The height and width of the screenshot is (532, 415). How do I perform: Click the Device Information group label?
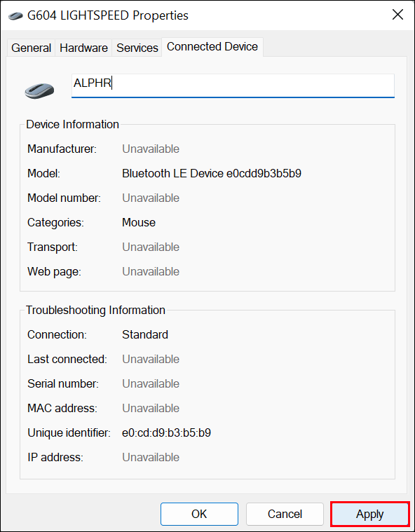pyautogui.click(x=73, y=124)
